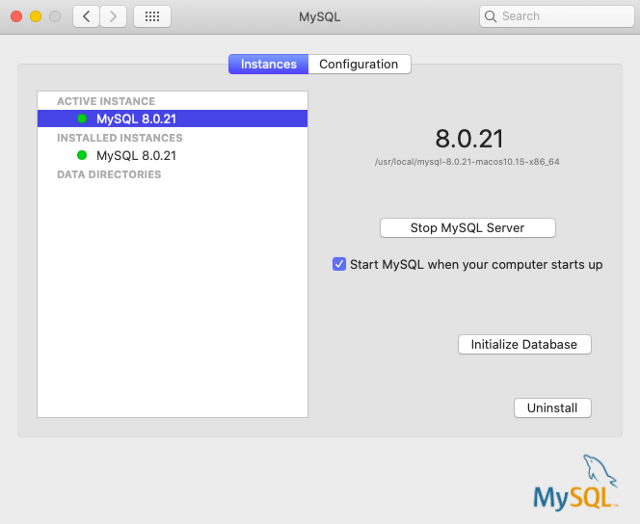Click green status dot under Installed Instances
This screenshot has width=640, height=524.
(82, 155)
